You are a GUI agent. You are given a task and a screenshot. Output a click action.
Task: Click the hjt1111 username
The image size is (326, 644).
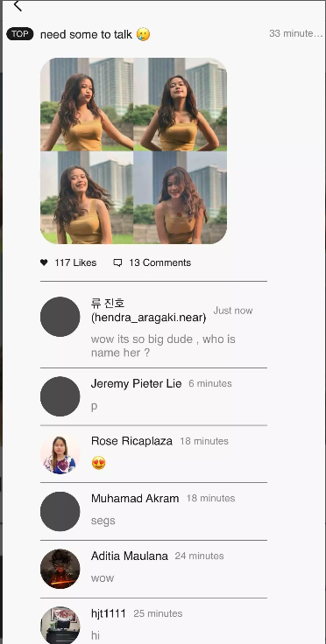(x=109, y=613)
